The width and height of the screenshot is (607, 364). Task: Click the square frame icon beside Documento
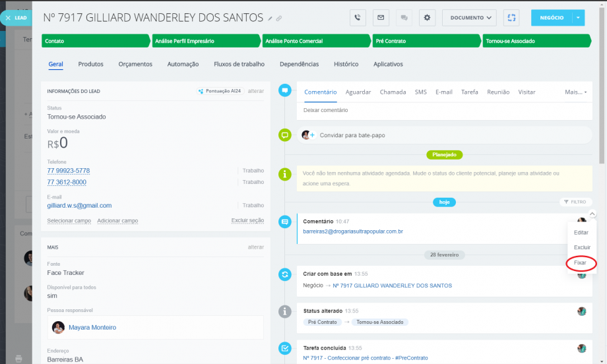click(511, 18)
